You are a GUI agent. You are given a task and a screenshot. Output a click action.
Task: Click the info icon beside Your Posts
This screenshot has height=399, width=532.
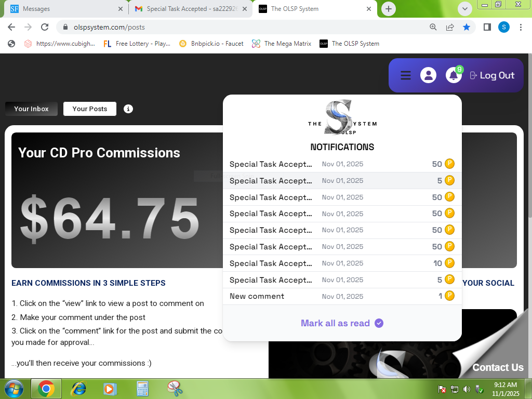[x=128, y=109]
